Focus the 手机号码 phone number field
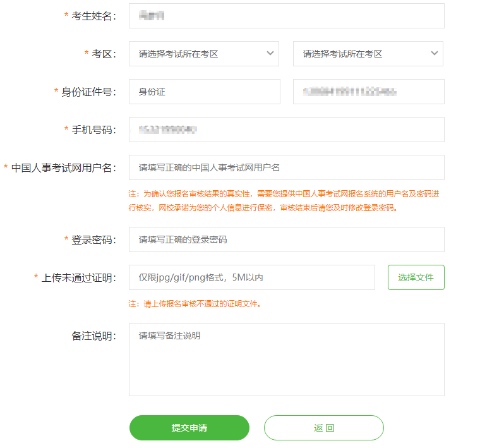480x448 pixels. (286, 130)
